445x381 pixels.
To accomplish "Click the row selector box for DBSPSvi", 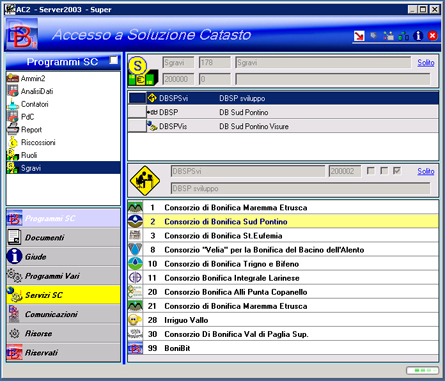I will tap(137, 98).
